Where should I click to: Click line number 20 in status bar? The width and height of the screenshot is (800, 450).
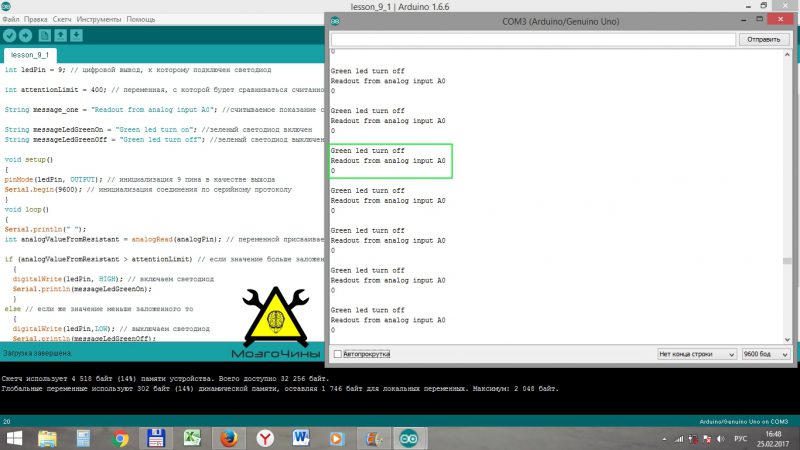tap(7, 421)
